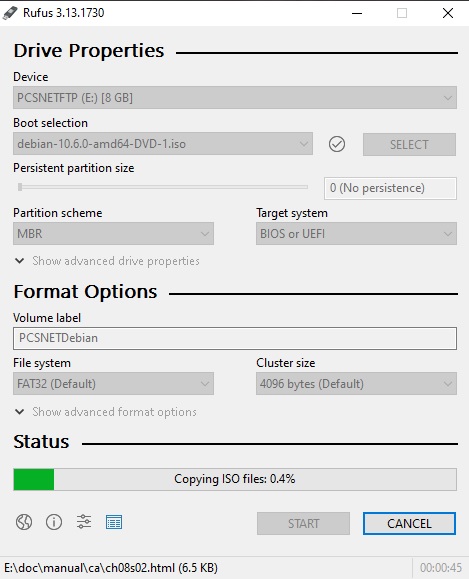This screenshot has height=579, width=469.
Task: Open the File system FAT32 dropdown
Action: [113, 383]
